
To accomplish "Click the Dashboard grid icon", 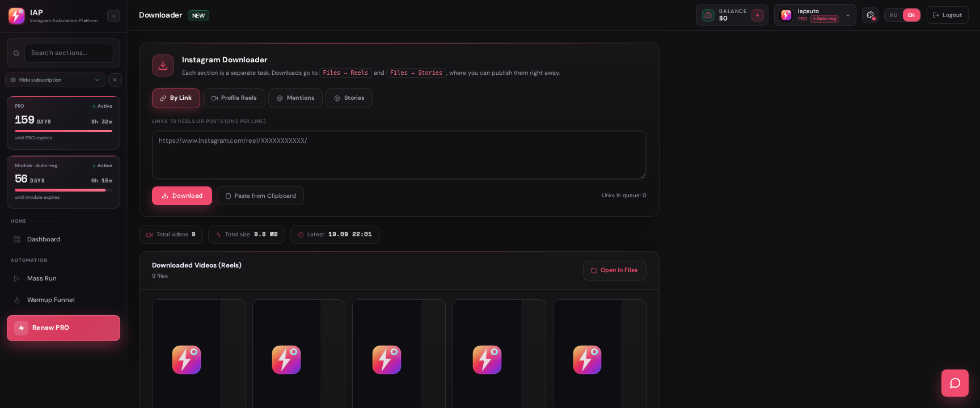I will click(x=17, y=240).
